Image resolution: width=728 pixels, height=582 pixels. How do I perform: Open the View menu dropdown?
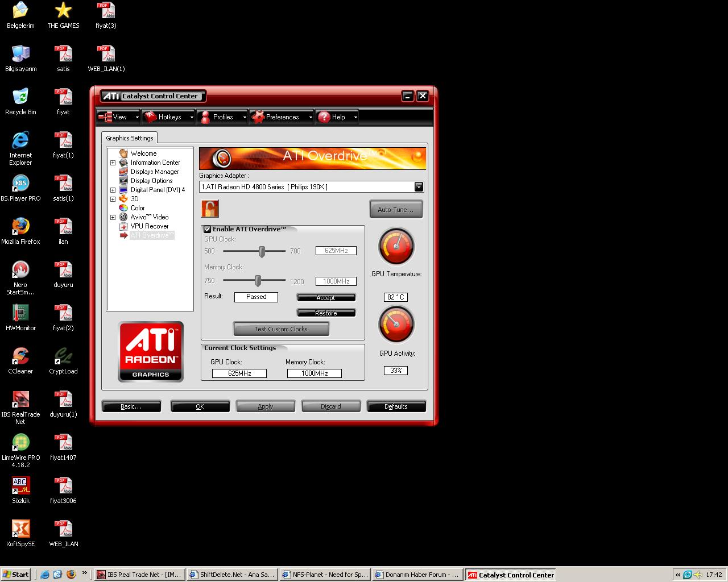point(118,117)
